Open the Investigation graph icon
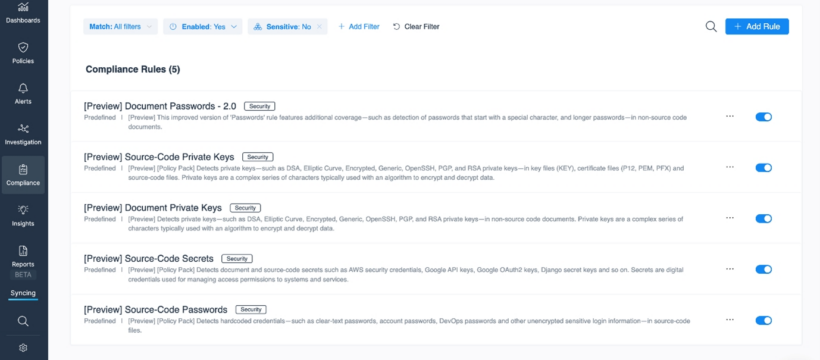This screenshot has height=360, width=820. tap(23, 129)
